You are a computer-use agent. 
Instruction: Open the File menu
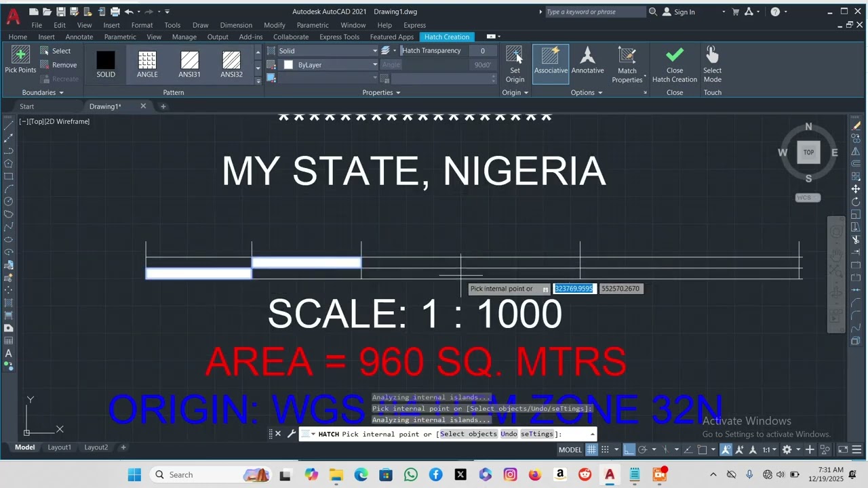point(37,25)
